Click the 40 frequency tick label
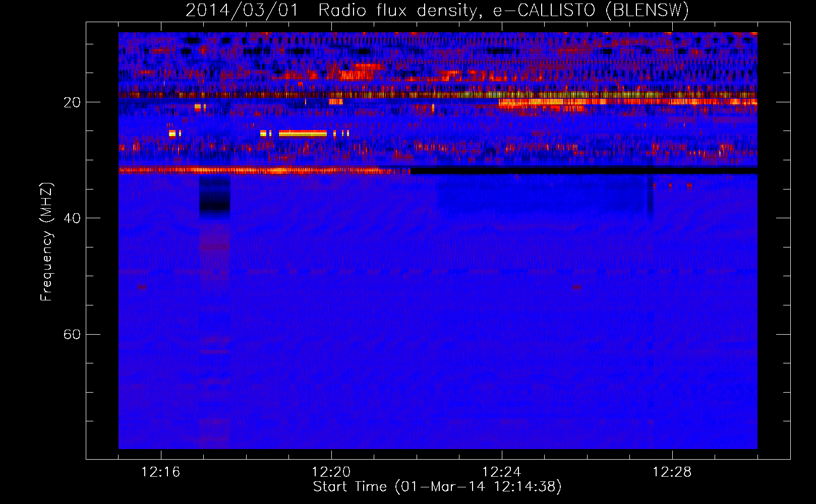This screenshot has height=504, width=816. (72, 218)
